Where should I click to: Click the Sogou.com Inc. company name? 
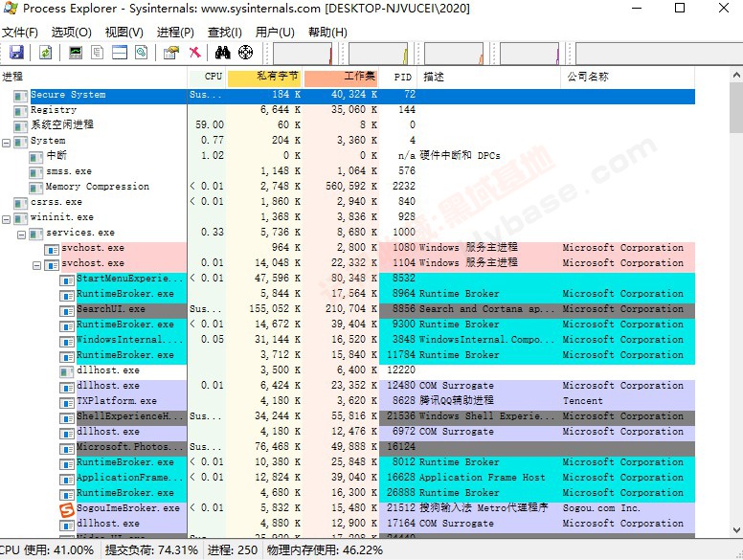tap(601, 508)
